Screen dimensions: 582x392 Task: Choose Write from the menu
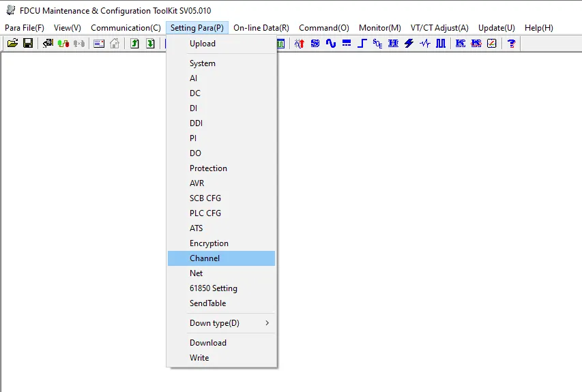pyautogui.click(x=221, y=358)
